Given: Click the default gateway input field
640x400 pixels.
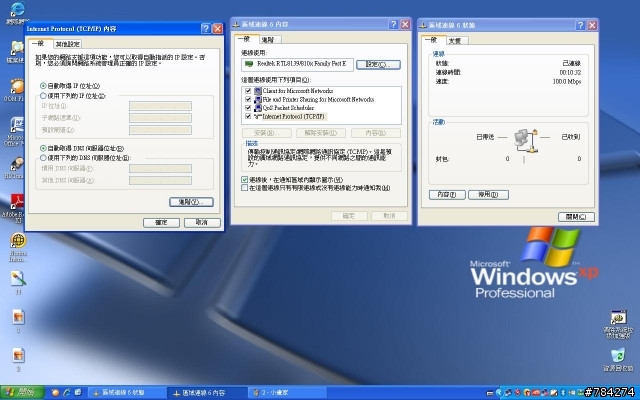Looking at the screenshot, I should (x=160, y=130).
